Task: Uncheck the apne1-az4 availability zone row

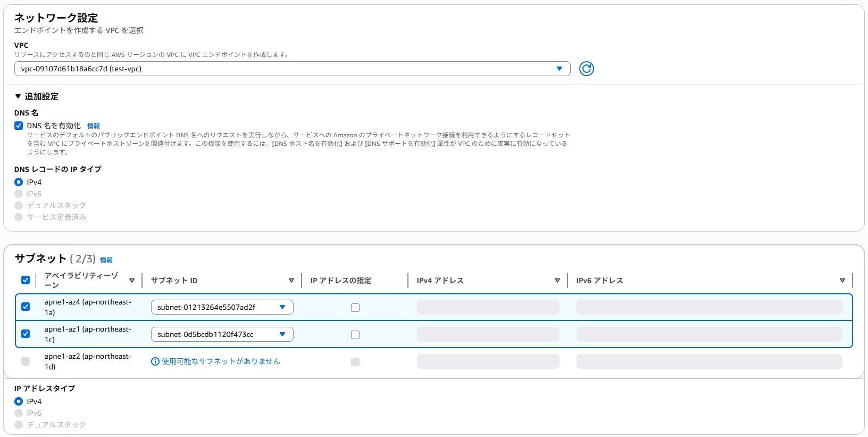Action: pos(25,307)
